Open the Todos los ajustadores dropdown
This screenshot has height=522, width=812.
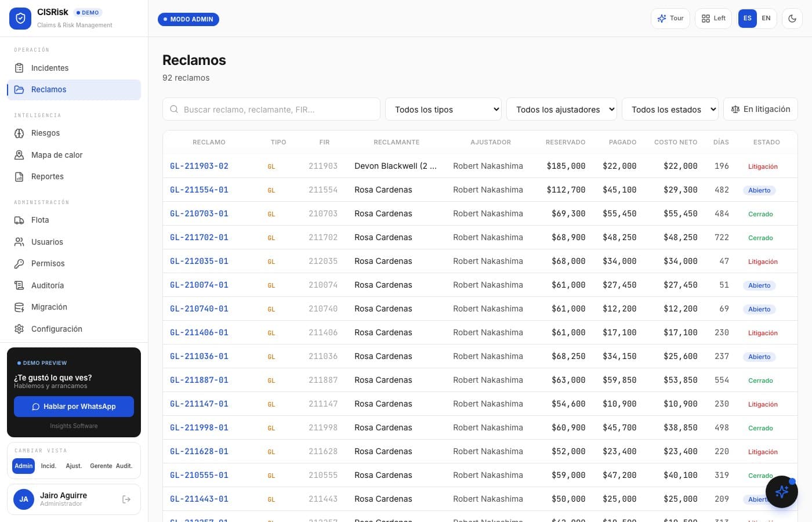click(561, 109)
